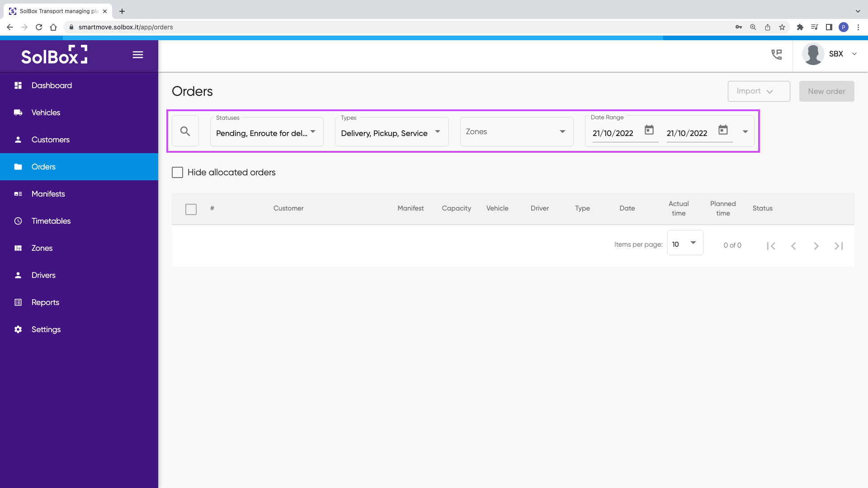Click the Planned time column header
The height and width of the screenshot is (488, 868).
(723, 208)
